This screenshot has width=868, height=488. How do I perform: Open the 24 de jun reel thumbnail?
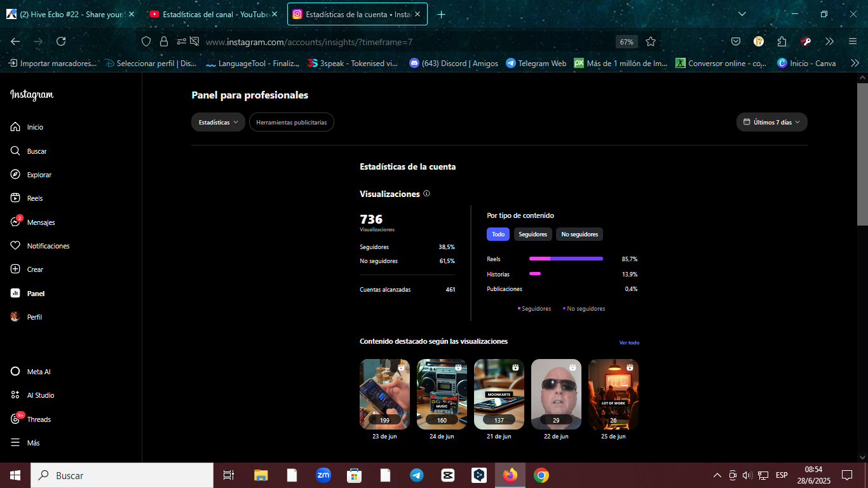pos(442,394)
